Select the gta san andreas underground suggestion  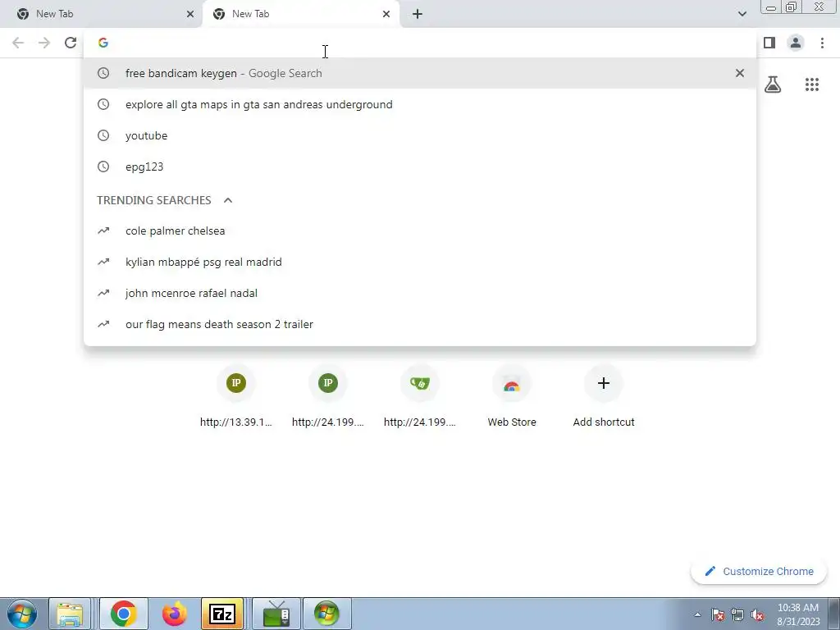point(420,104)
